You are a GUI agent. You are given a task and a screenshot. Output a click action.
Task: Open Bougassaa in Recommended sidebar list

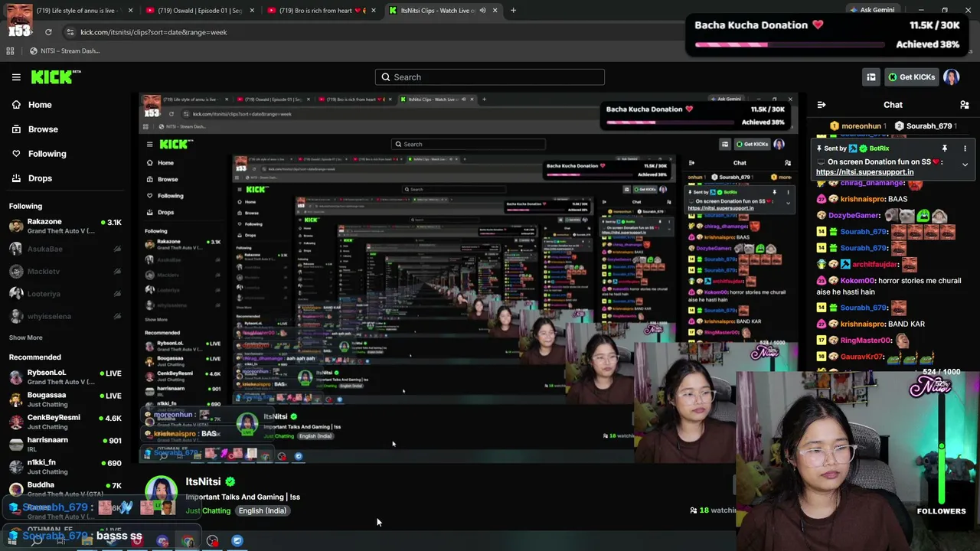click(x=65, y=399)
